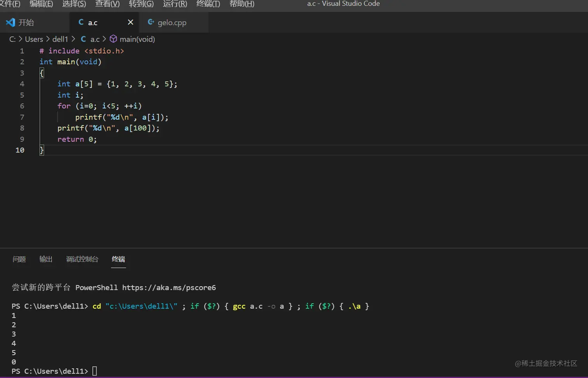
Task: Click the C file icon on a.c tab
Action: (81, 22)
